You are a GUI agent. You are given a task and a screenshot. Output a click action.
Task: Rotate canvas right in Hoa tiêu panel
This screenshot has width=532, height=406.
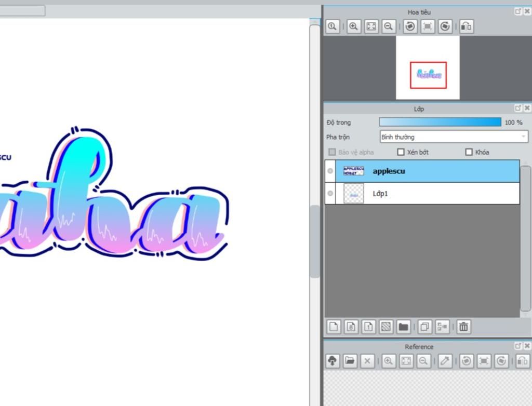pos(445,26)
